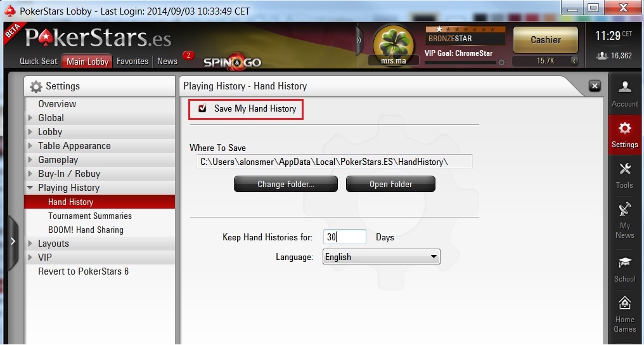Switch to Main Lobby tab
Screen dimensions: 644x345
[87, 61]
